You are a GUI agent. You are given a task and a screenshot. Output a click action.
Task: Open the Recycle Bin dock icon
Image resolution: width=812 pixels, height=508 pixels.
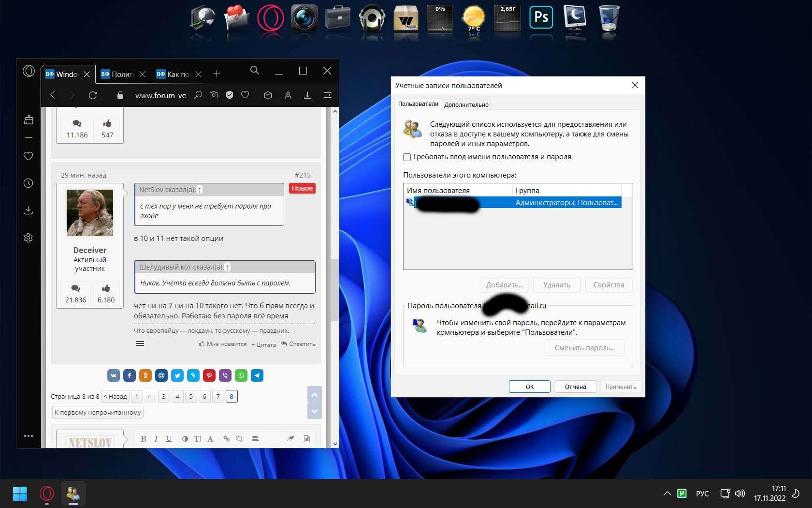609,18
